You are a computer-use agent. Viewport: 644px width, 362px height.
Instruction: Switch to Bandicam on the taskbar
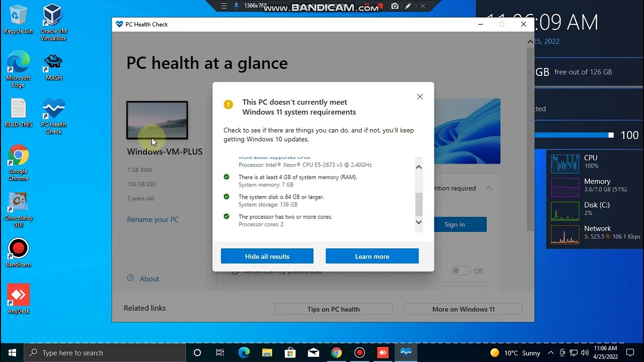[359, 352]
